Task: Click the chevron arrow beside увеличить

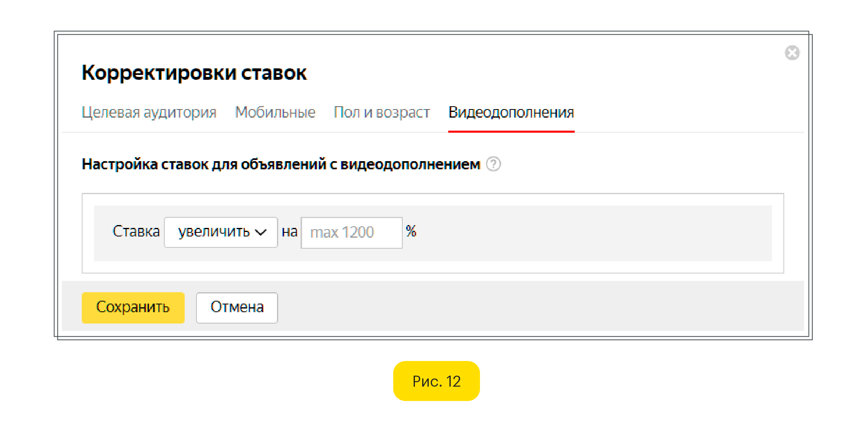Action: (261, 232)
